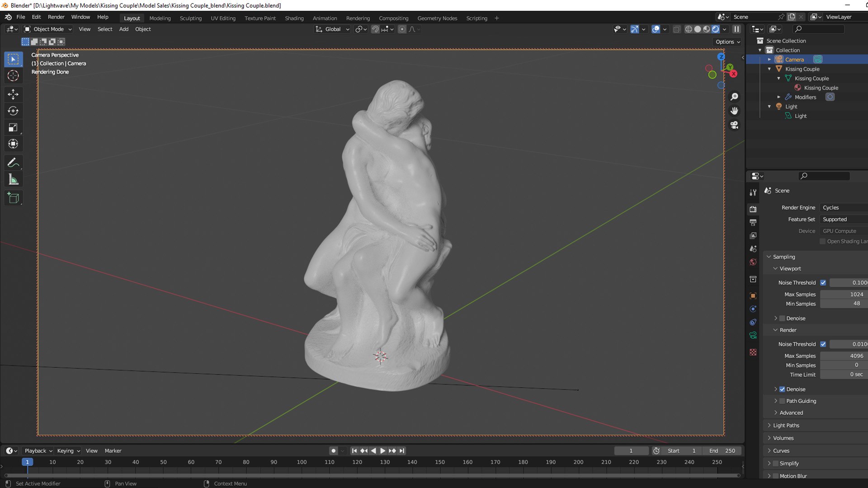
Task: Open World properties tab icon
Action: coord(753,262)
